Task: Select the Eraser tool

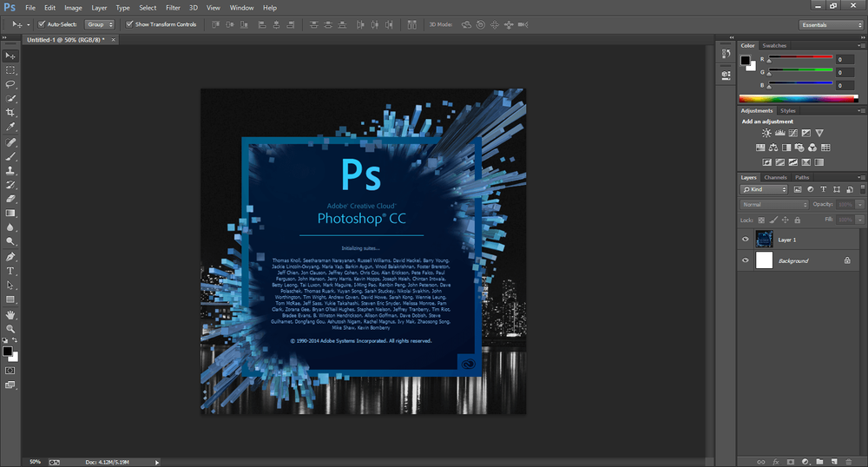Action: [10, 199]
